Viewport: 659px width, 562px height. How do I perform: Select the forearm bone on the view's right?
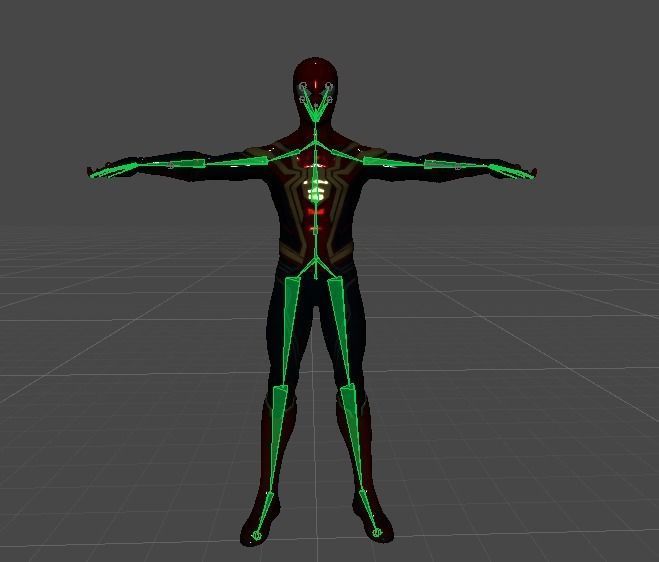coord(457,164)
